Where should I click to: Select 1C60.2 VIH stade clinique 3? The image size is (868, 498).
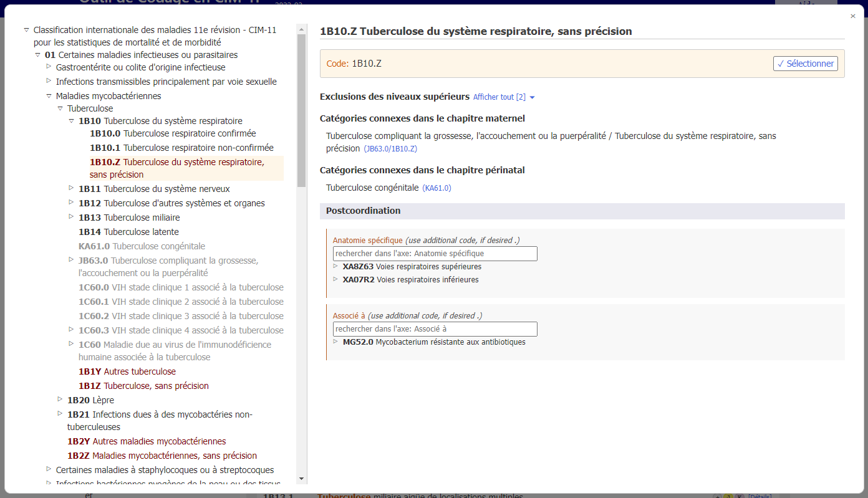(181, 316)
